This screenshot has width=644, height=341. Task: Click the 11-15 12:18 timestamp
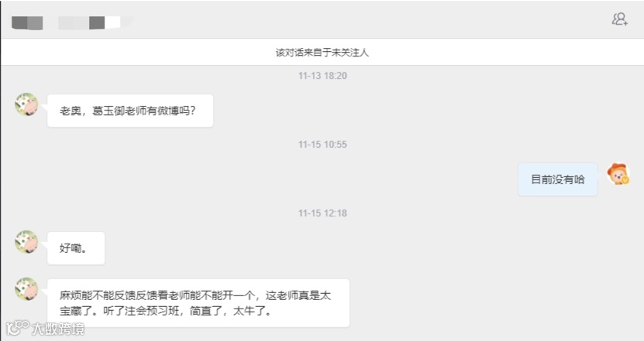point(323,213)
